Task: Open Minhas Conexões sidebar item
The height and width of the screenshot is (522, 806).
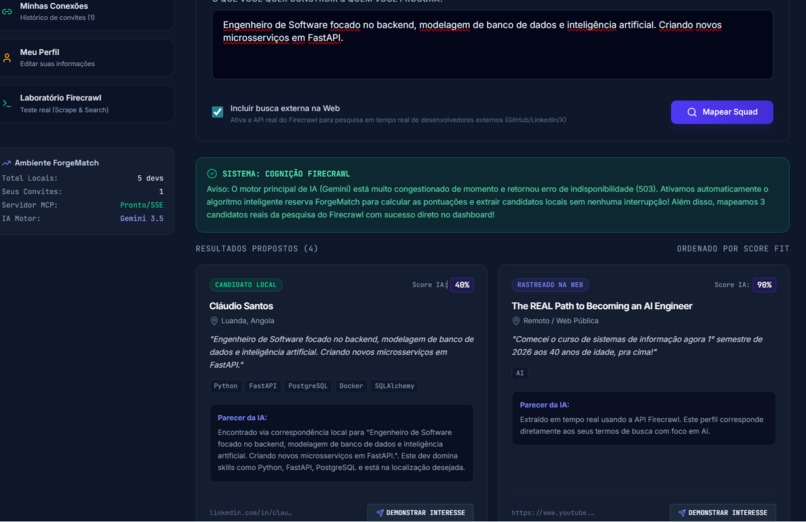Action: coord(86,11)
